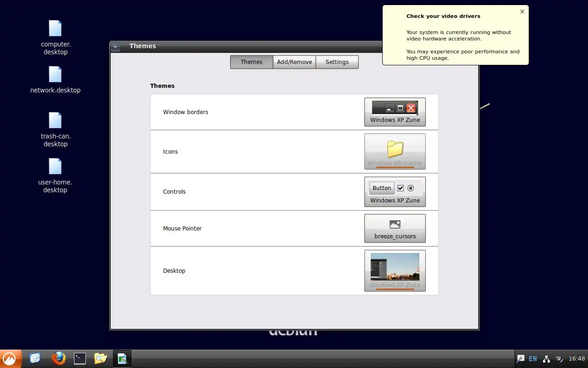588x368 pixels.
Task: Switch to the Add/Remove tab
Action: (294, 62)
